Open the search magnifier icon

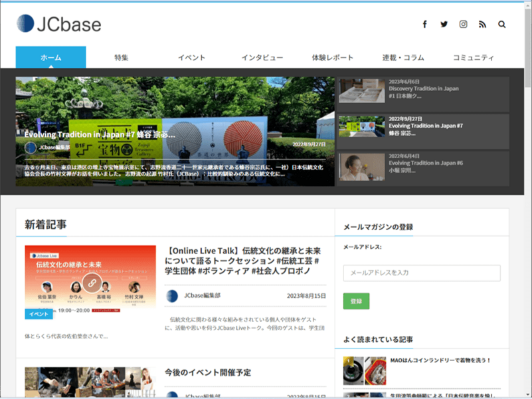click(502, 25)
